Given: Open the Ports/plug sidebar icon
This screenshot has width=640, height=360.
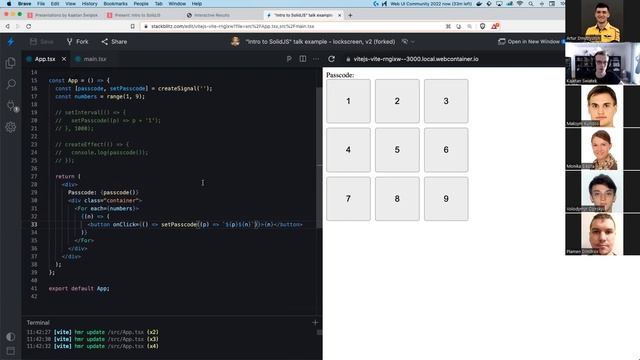Looking at the screenshot, I should tap(11, 105).
